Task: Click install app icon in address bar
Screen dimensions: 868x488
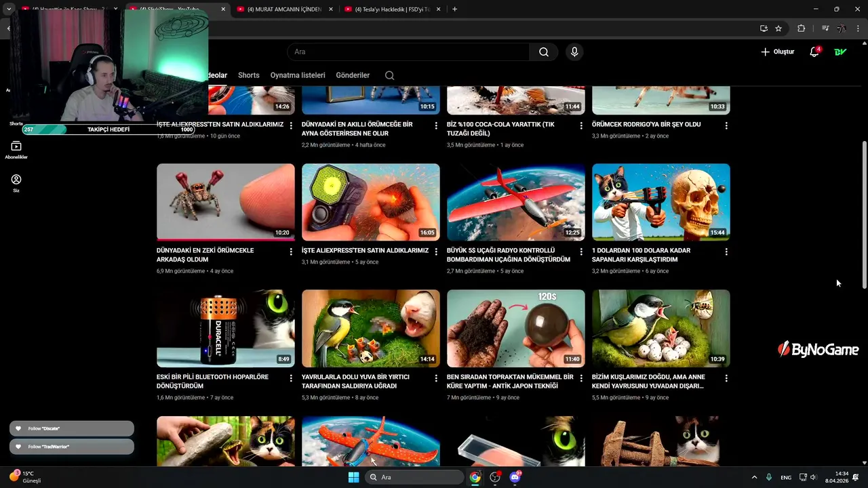Action: tap(764, 28)
